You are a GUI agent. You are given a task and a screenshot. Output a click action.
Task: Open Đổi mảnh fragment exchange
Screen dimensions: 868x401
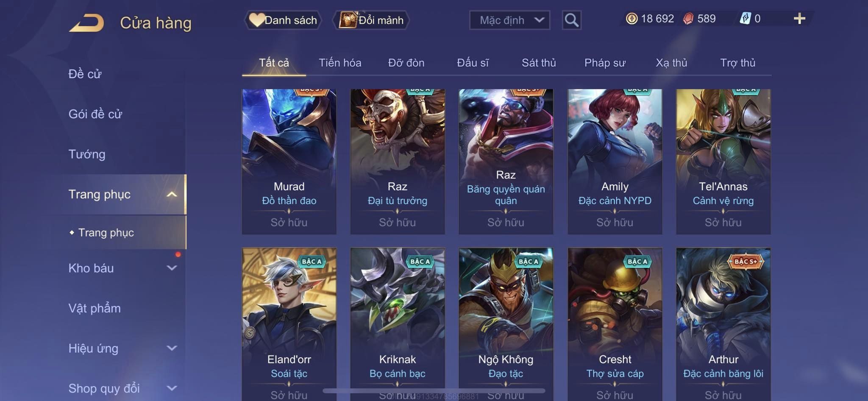click(x=371, y=20)
